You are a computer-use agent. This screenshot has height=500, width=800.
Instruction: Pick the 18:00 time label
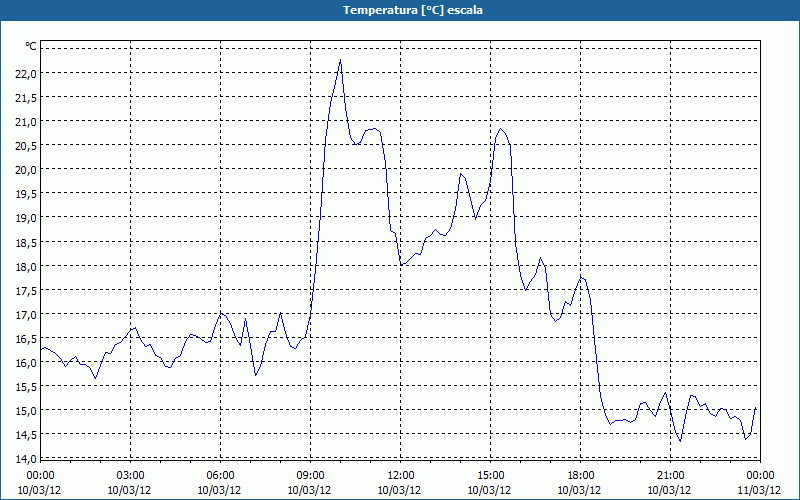pyautogui.click(x=580, y=476)
